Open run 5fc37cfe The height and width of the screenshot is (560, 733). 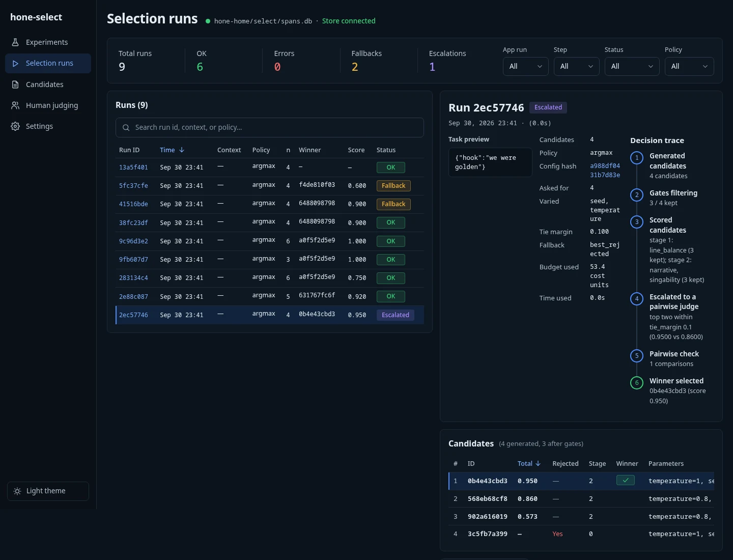[x=133, y=186]
